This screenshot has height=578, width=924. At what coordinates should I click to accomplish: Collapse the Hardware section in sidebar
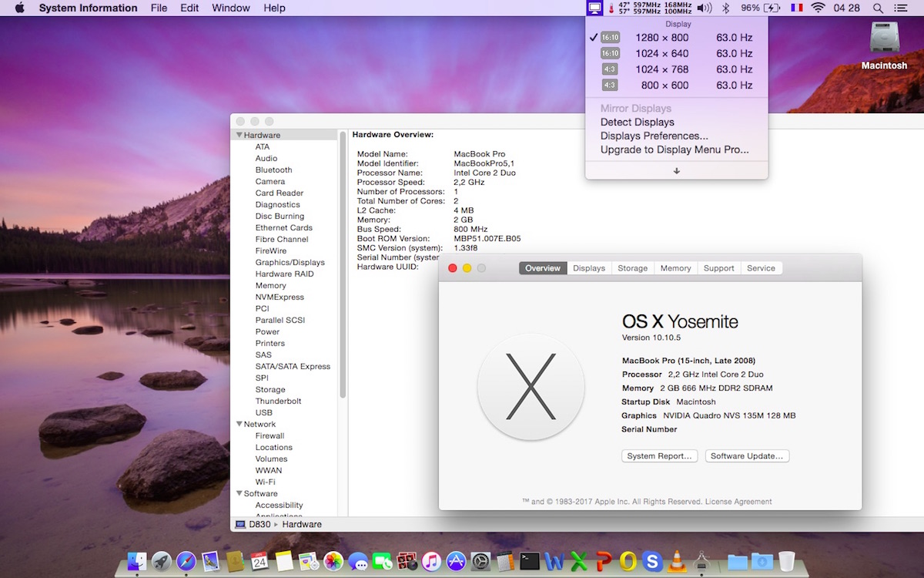[x=239, y=136]
